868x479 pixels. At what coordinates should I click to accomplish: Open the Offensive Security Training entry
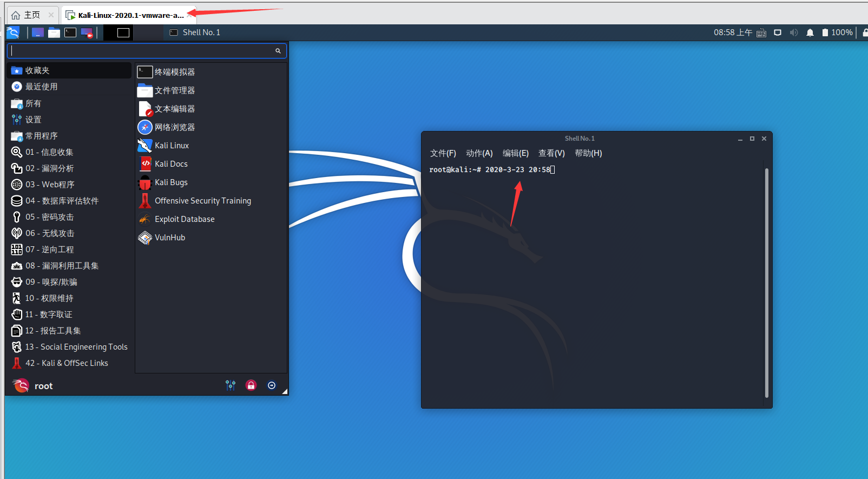[211, 201]
